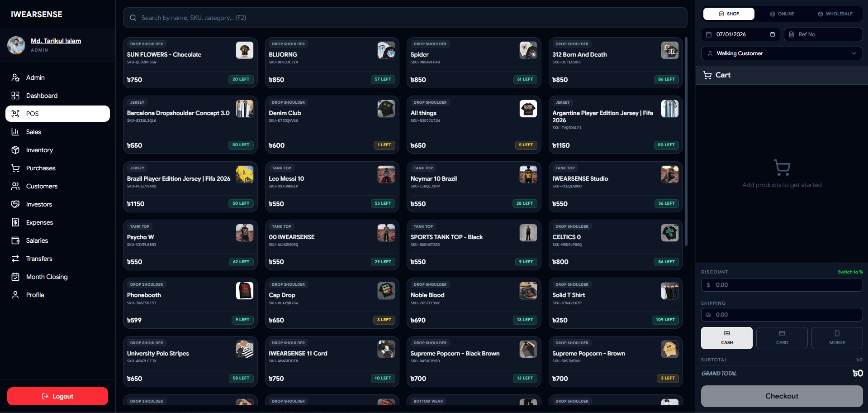Image resolution: width=868 pixels, height=413 pixels.
Task: Click the Checkout button
Action: pyautogui.click(x=782, y=396)
